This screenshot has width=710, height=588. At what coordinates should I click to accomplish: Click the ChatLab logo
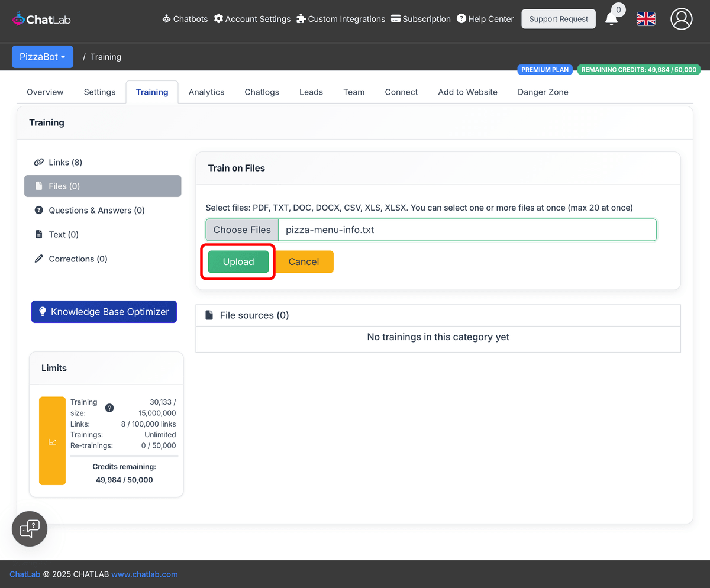41,18
